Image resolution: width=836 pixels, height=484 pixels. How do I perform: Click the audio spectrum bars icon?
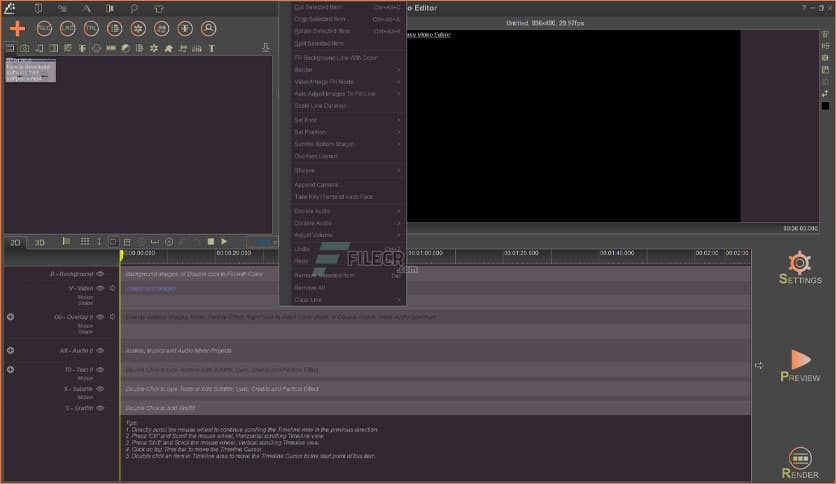click(x=197, y=48)
